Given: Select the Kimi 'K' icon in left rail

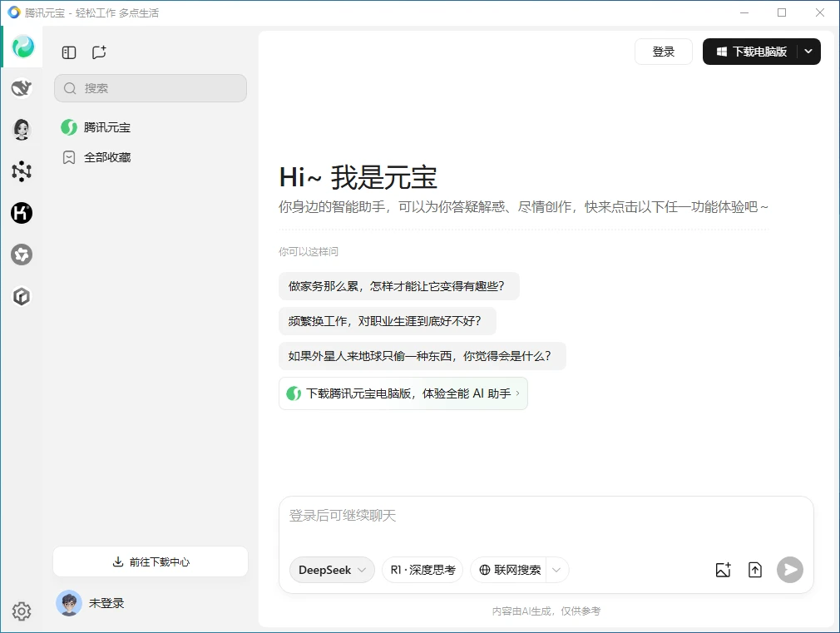Looking at the screenshot, I should pos(22,213).
